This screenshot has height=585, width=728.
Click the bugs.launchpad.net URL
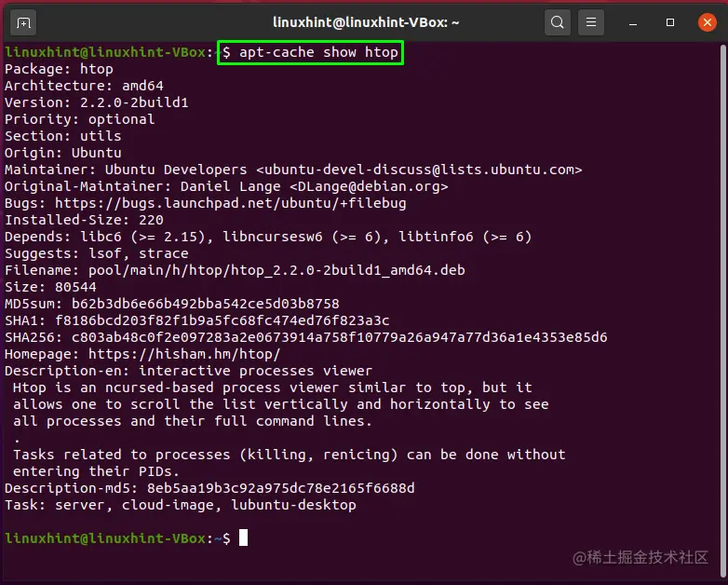[231, 203]
